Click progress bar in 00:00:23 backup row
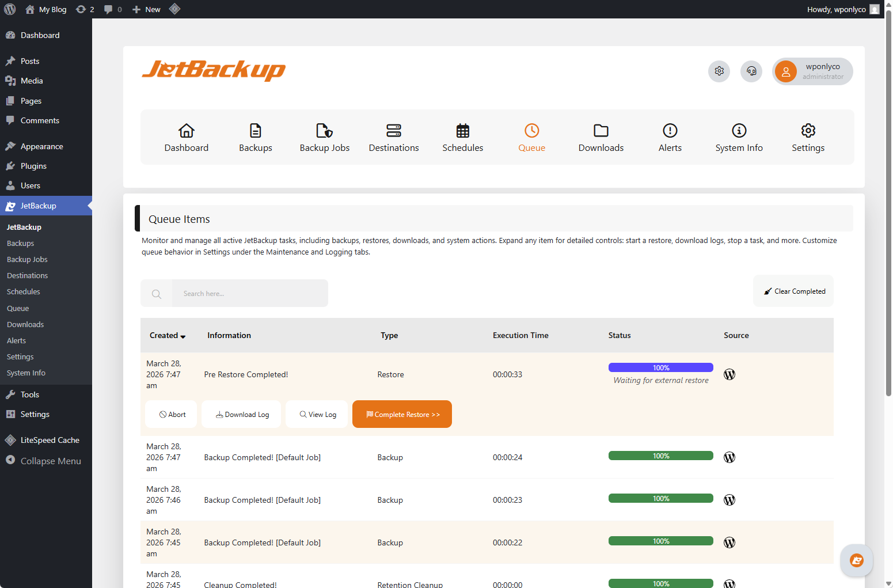This screenshot has height=588, width=893. [661, 499]
